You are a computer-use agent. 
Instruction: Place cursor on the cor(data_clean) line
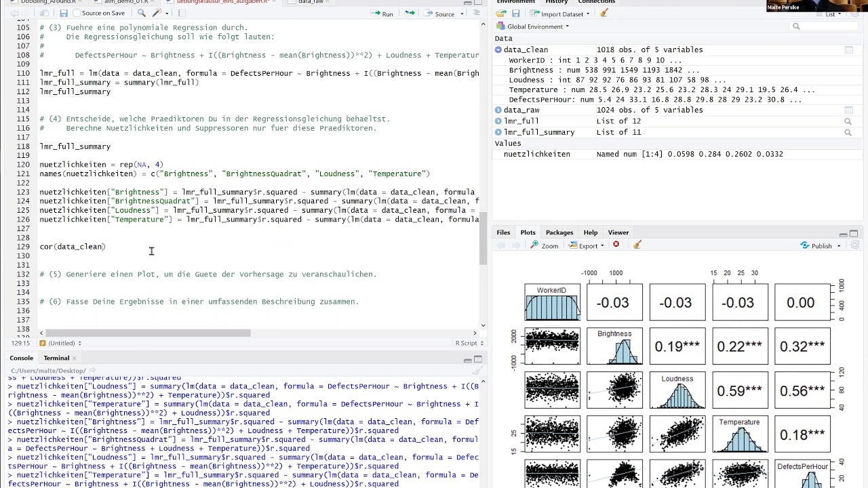tap(73, 247)
